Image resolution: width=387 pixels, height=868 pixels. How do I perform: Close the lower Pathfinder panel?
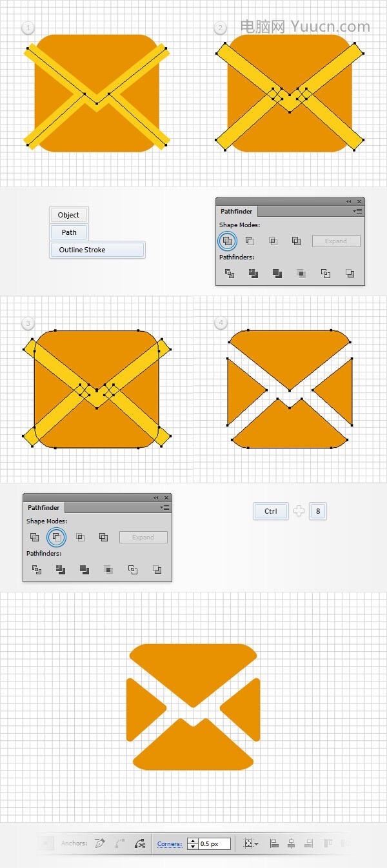(167, 498)
